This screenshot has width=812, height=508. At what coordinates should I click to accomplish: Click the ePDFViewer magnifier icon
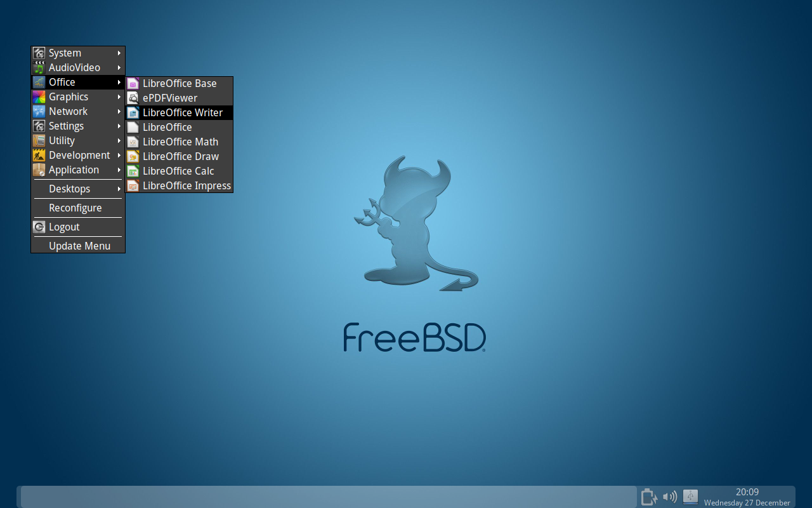pyautogui.click(x=133, y=98)
